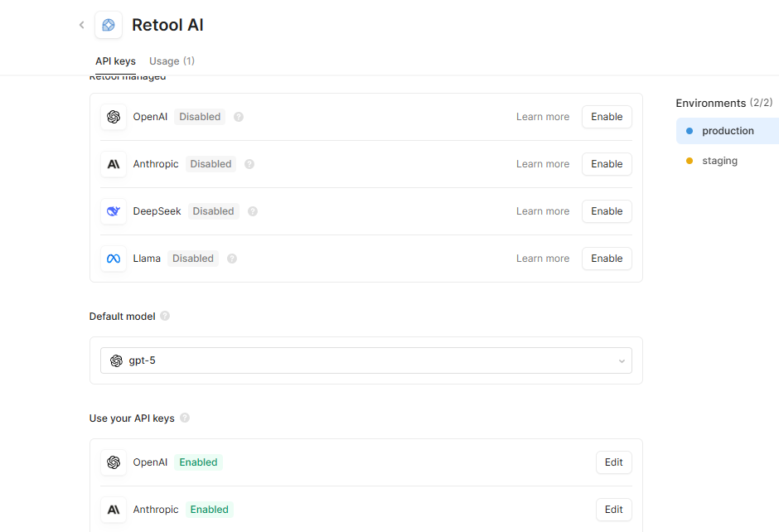Screen dimensions: 779x532
Task: Switch to the staging environment
Action: [719, 161]
